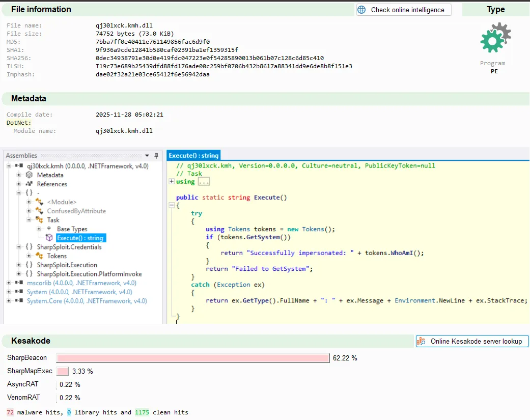The height and width of the screenshot is (420, 530).
Task: Select the Execute() : string code tab
Action: 193,155
